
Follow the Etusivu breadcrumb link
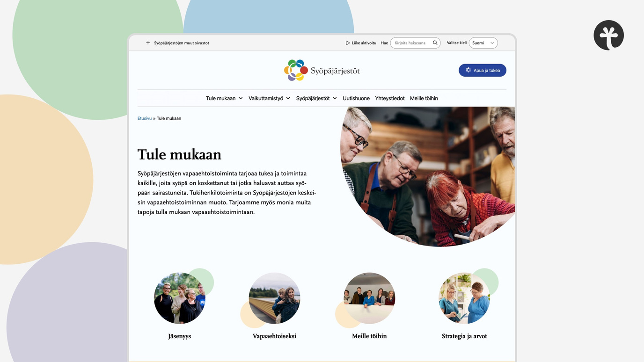click(145, 118)
